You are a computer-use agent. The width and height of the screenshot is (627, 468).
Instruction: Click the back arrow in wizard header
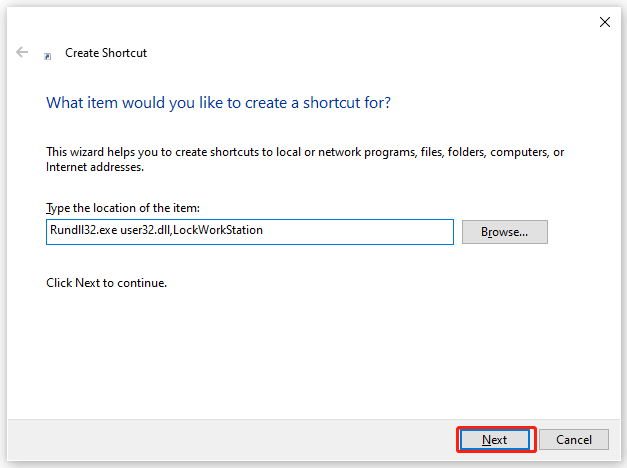click(22, 52)
